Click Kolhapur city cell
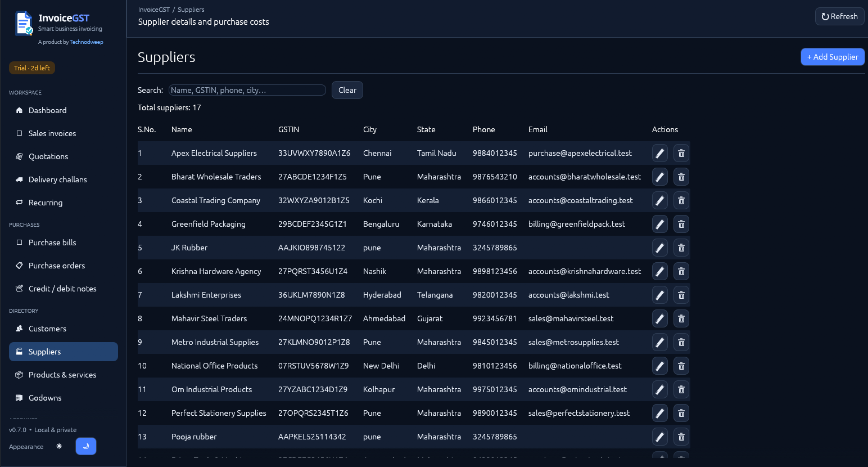This screenshot has height=467, width=868. [379, 389]
